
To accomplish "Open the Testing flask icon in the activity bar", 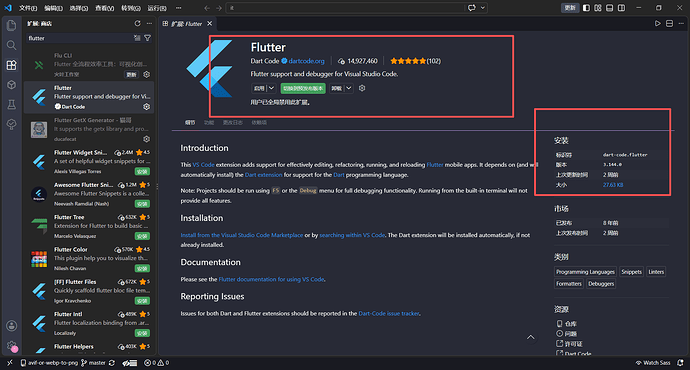I will [11, 104].
